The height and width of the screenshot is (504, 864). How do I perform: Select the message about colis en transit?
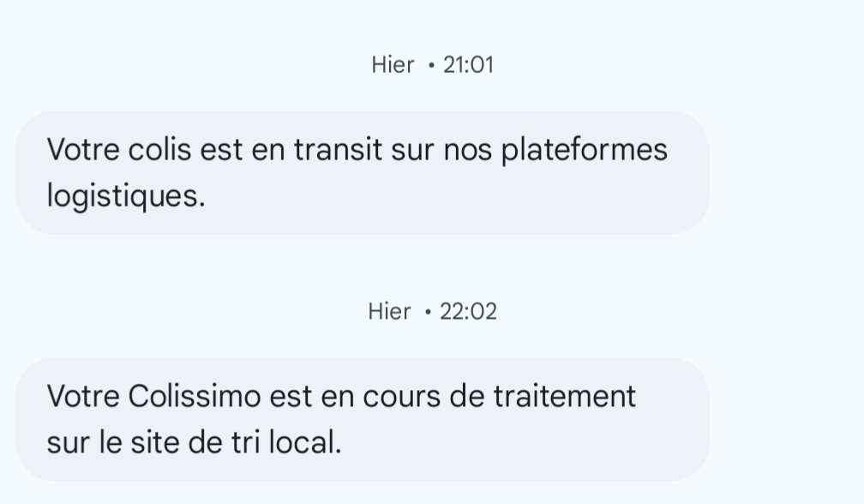coord(362,172)
